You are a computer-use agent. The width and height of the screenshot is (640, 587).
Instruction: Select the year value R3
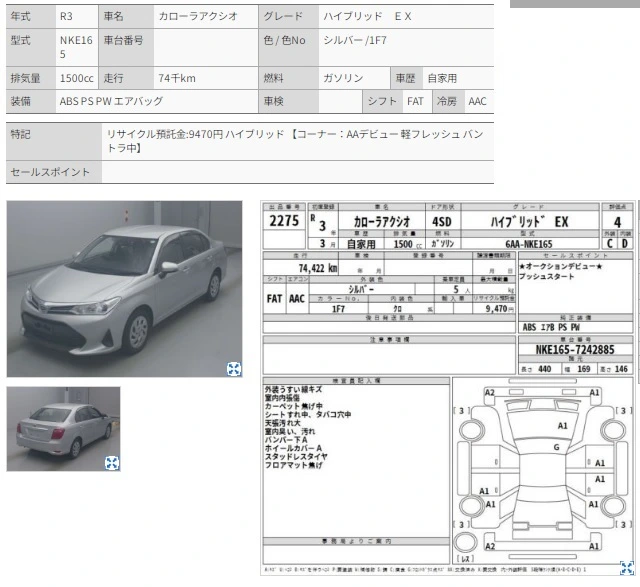tap(66, 16)
